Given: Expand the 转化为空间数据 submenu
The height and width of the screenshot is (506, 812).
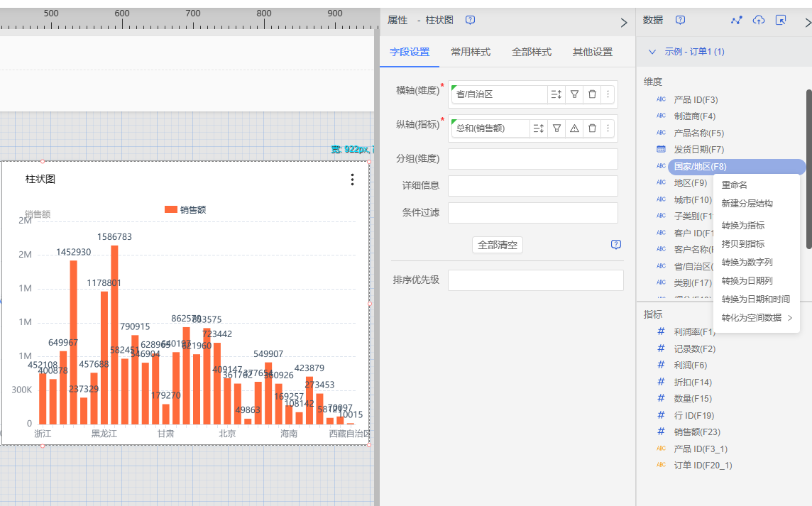Looking at the screenshot, I should tap(757, 318).
